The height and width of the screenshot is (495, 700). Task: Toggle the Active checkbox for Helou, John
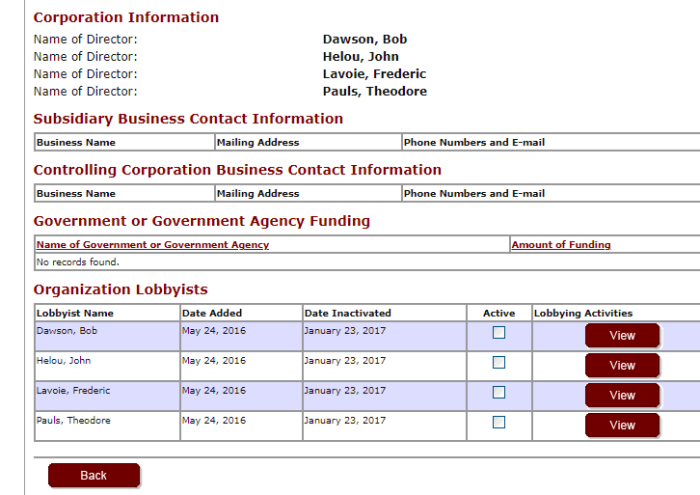point(499,362)
